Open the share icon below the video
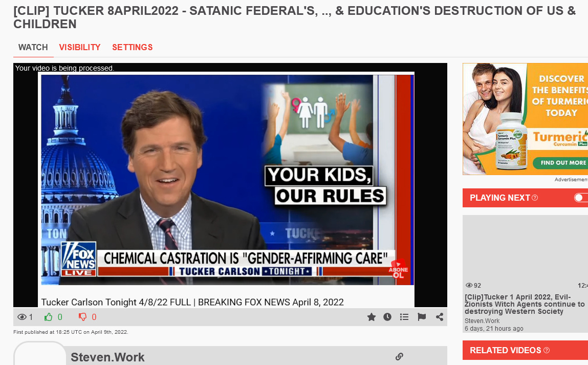The height and width of the screenshot is (365, 588). point(440,317)
